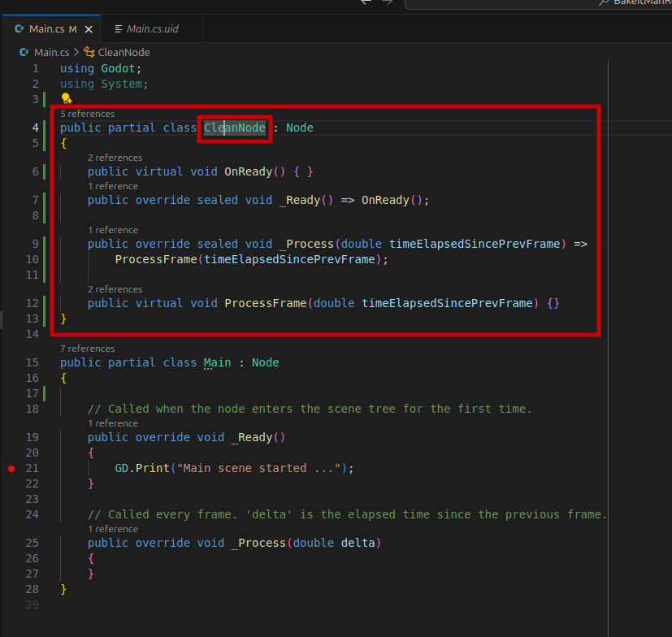The height and width of the screenshot is (637, 672).
Task: Remove the breakpoint on line 21
Action: click(11, 469)
